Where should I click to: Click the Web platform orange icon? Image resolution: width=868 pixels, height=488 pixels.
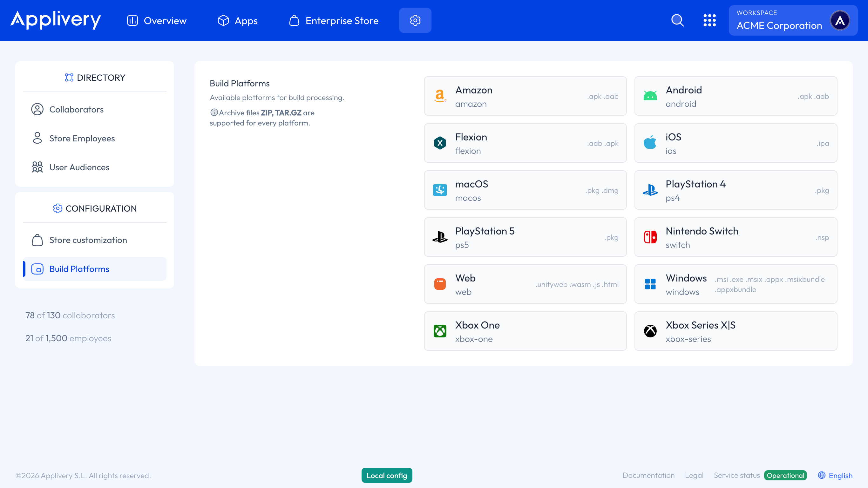(x=440, y=284)
